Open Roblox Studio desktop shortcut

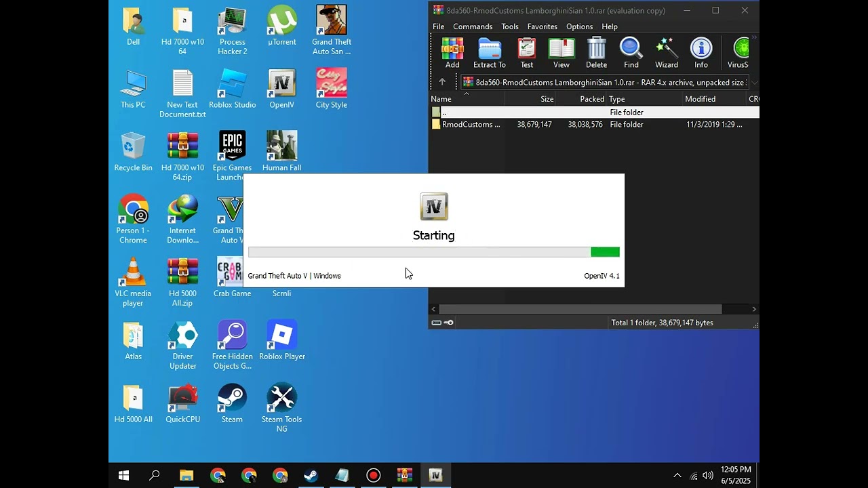point(232,89)
